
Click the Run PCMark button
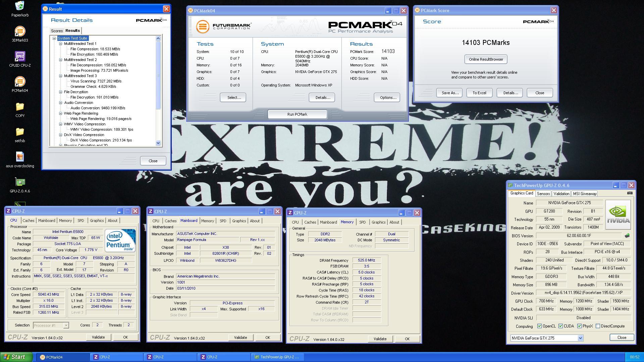coord(297,114)
